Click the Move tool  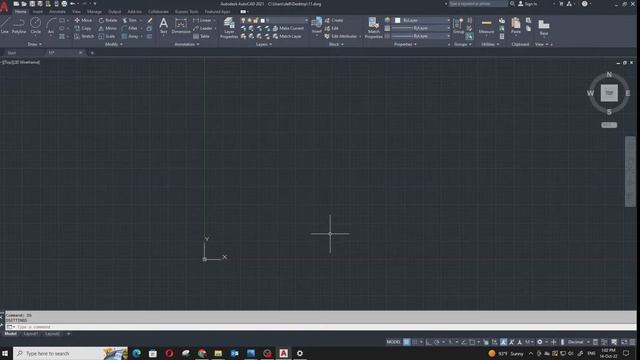(x=83, y=20)
